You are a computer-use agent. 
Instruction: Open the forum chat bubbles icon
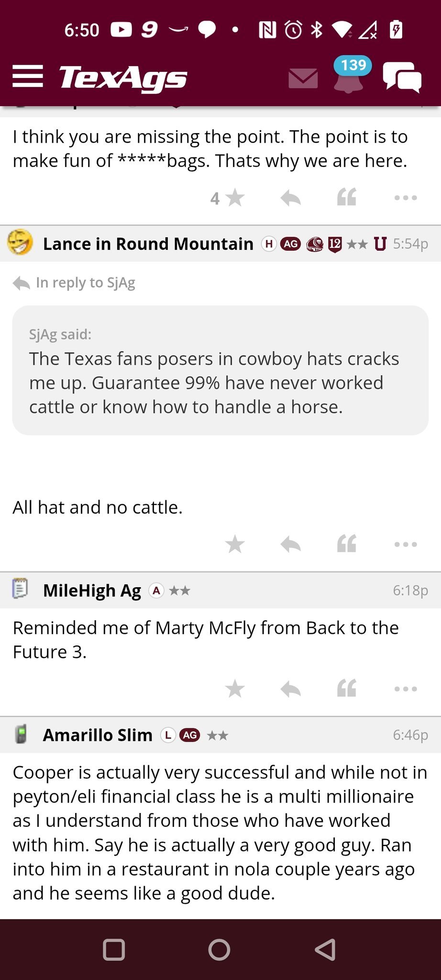pos(402,77)
